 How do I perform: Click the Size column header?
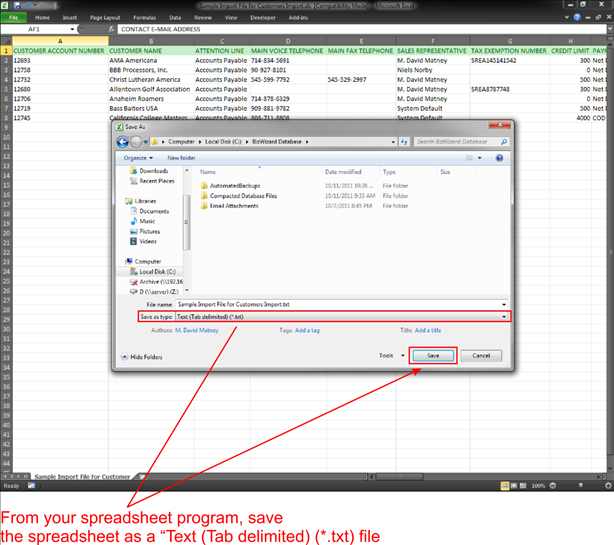445,172
